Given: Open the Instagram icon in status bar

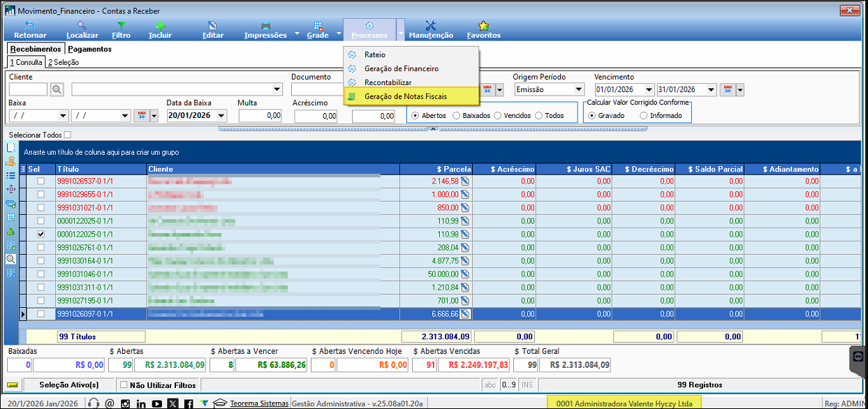Looking at the screenshot, I should pos(125,403).
